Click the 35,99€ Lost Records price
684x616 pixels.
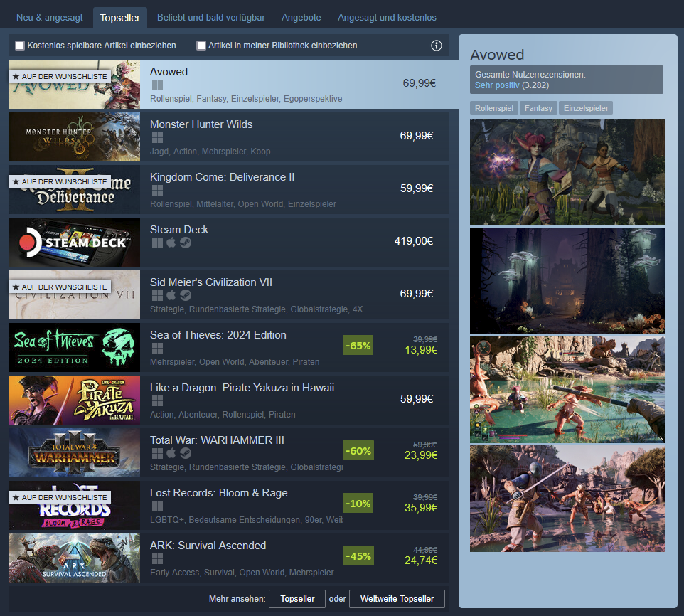point(421,508)
